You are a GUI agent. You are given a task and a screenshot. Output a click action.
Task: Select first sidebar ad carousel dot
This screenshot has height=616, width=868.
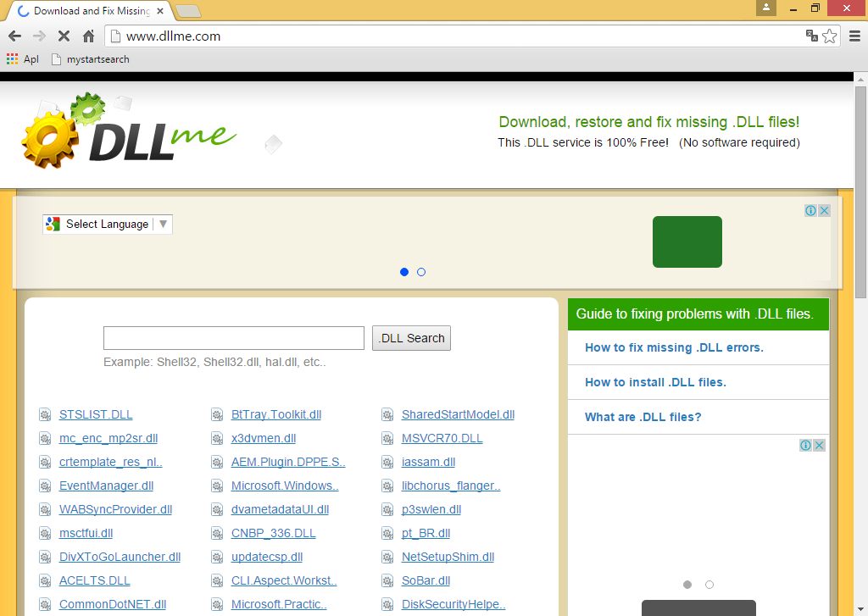[687, 585]
